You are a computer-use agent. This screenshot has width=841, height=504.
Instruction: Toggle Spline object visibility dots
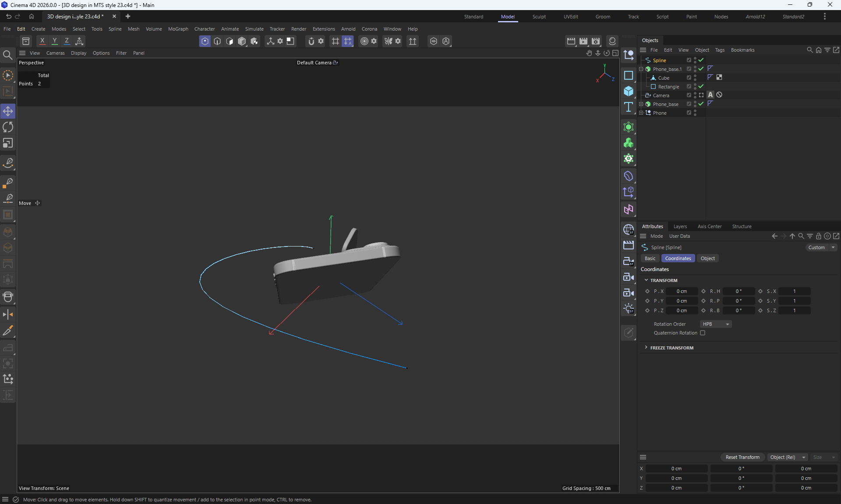point(695,60)
